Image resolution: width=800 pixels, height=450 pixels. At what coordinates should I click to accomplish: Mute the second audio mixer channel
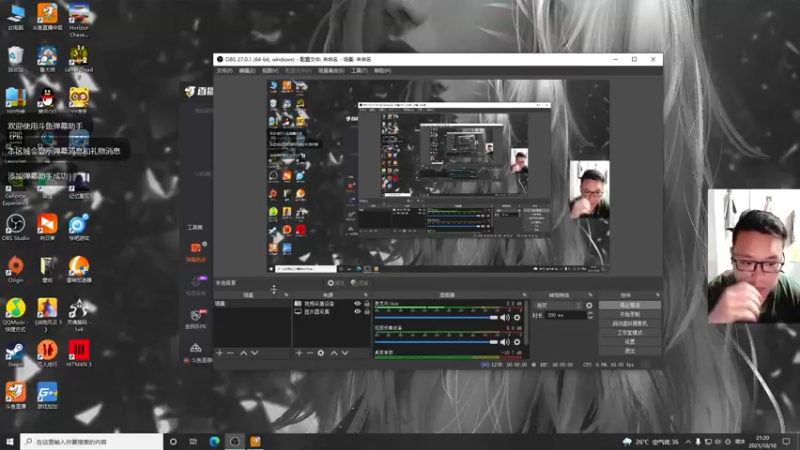505,342
